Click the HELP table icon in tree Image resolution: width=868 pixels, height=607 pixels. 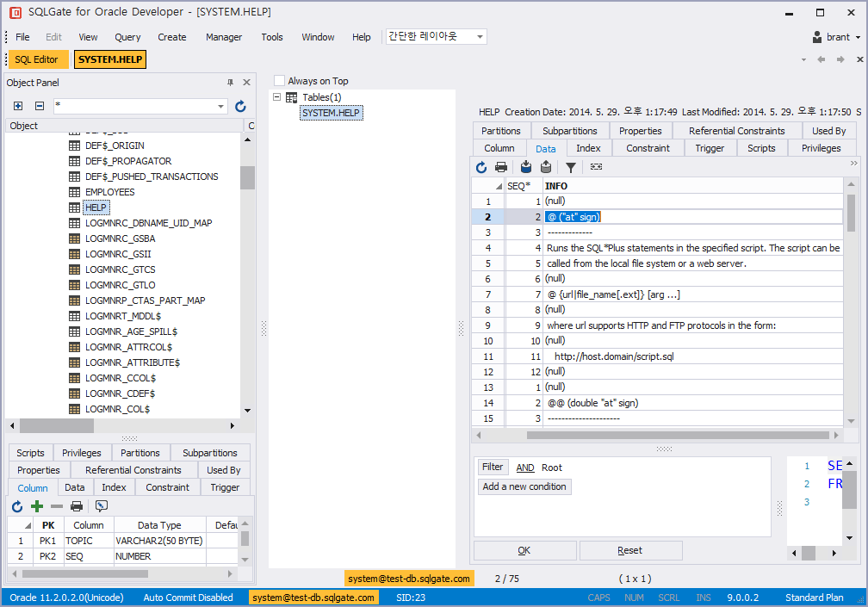click(x=74, y=207)
